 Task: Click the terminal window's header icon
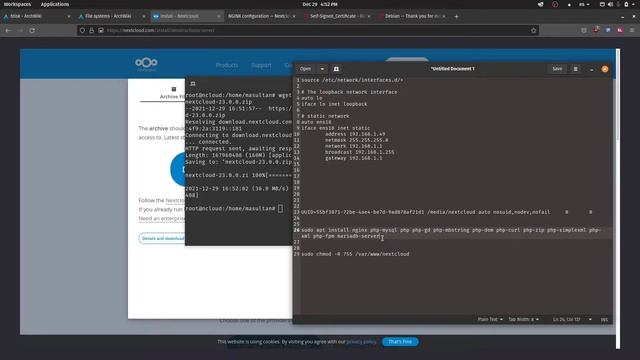tap(193, 84)
